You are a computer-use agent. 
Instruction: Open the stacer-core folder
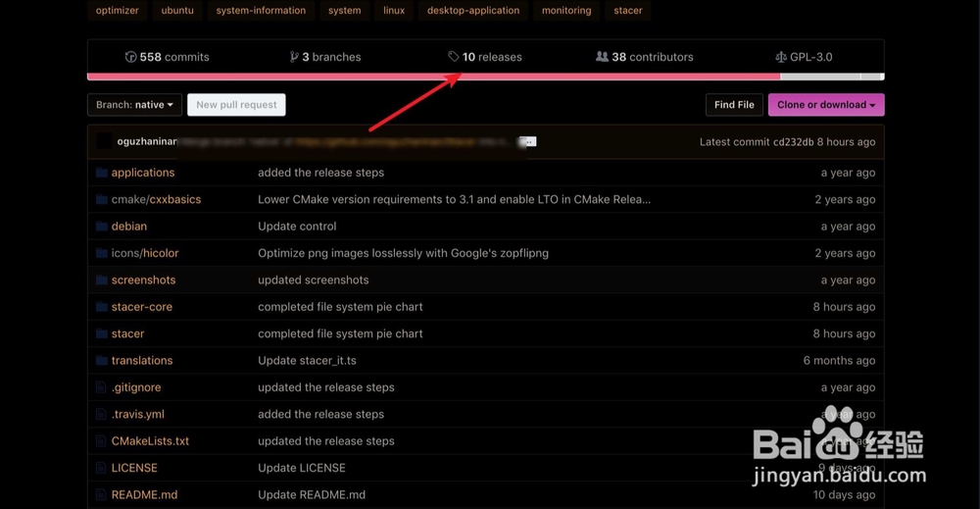point(142,307)
